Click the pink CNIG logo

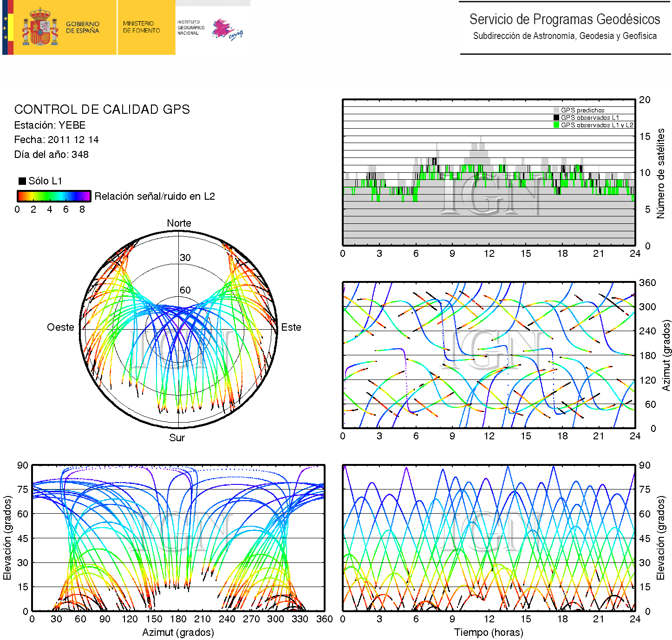(x=227, y=29)
